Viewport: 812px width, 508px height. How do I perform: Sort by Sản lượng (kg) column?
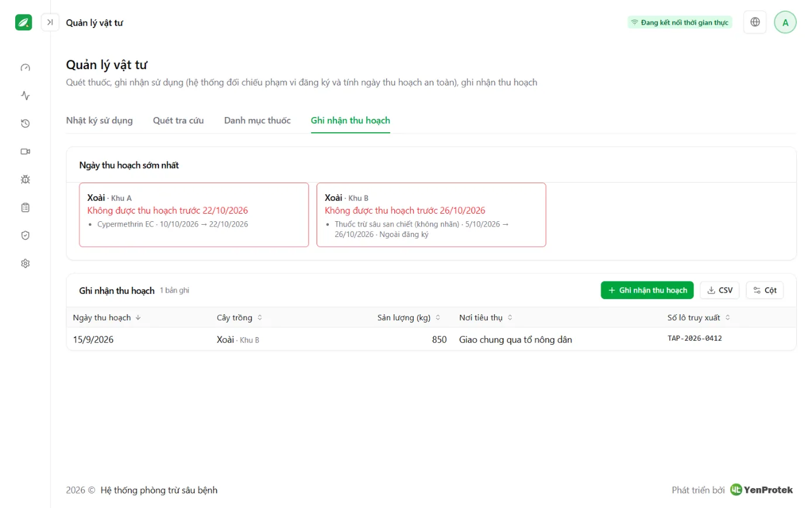click(409, 318)
